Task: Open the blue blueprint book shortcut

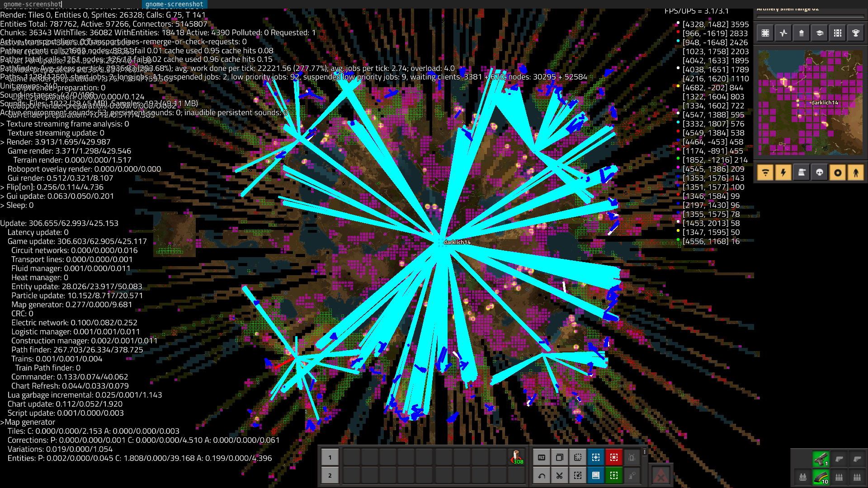Action: 596,476
